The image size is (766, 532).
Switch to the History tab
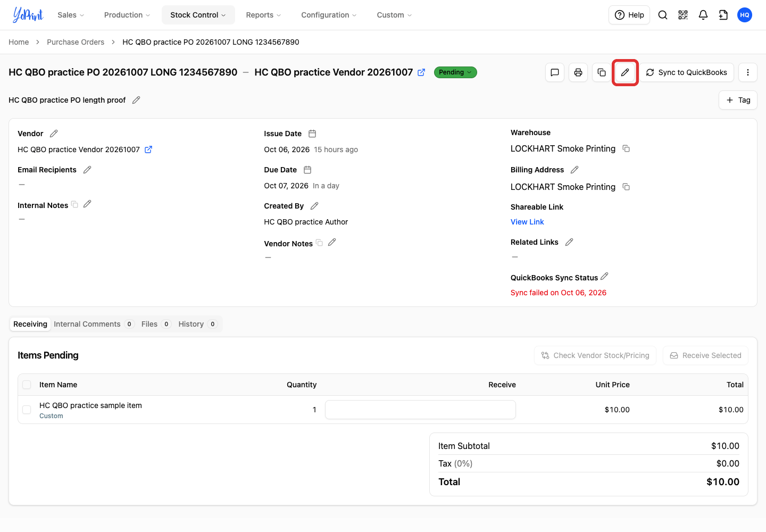[198, 324]
